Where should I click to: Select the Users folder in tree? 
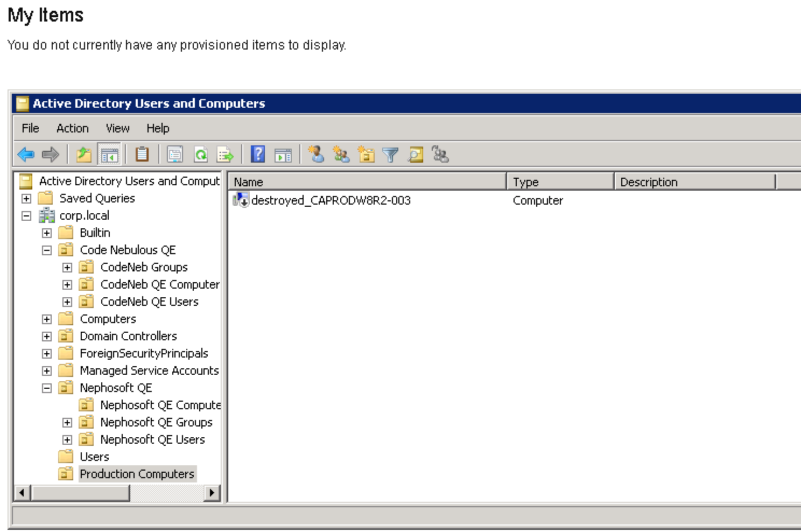point(94,457)
